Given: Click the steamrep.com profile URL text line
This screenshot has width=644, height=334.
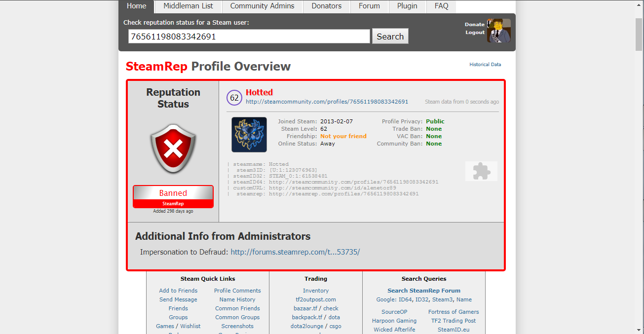Looking at the screenshot, I should click(343, 194).
